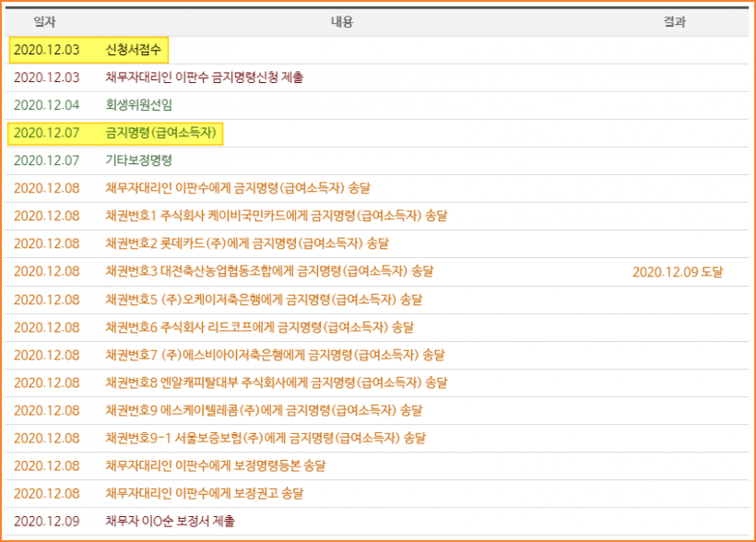The width and height of the screenshot is (756, 542).
Task: Click 이판수에게 보정권고 송달 entry
Action: tap(205, 494)
